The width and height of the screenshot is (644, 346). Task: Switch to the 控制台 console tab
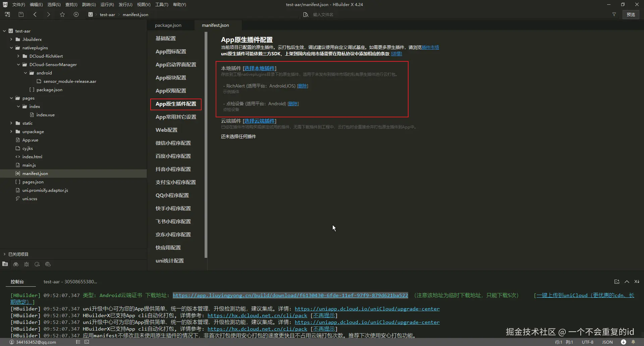point(17,282)
